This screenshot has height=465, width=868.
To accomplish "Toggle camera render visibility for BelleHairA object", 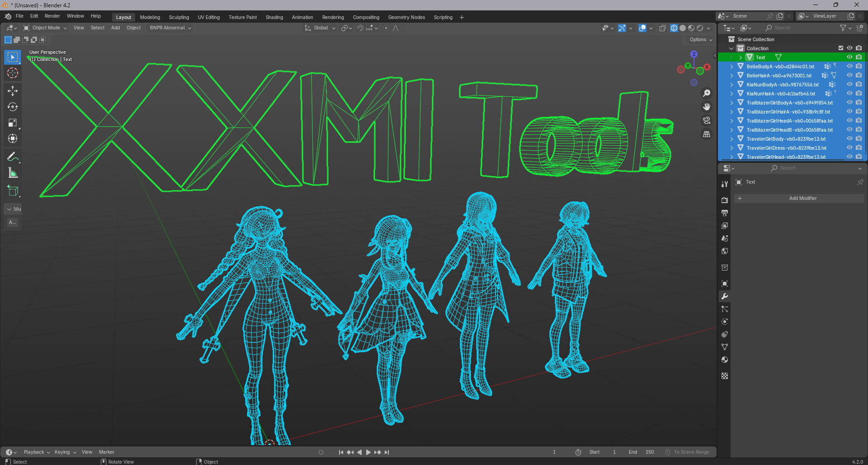I will click(859, 76).
